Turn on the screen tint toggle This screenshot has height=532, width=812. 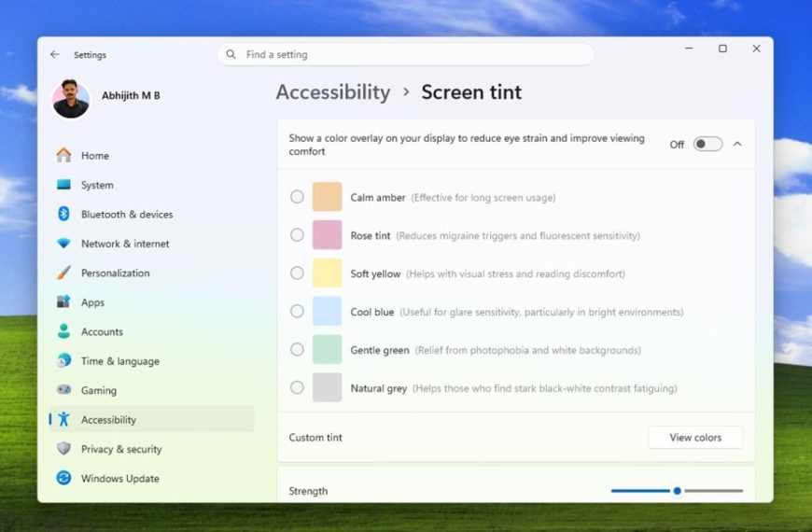tap(707, 144)
